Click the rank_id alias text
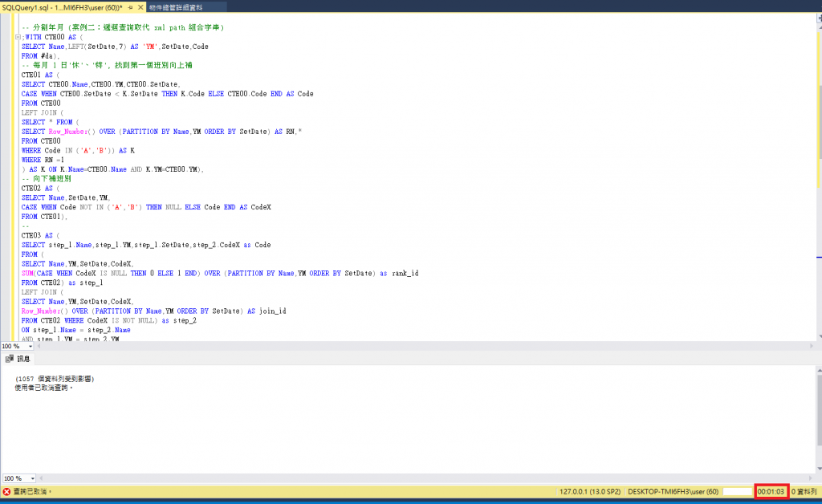Viewport: 822px width, 504px height. coord(405,273)
